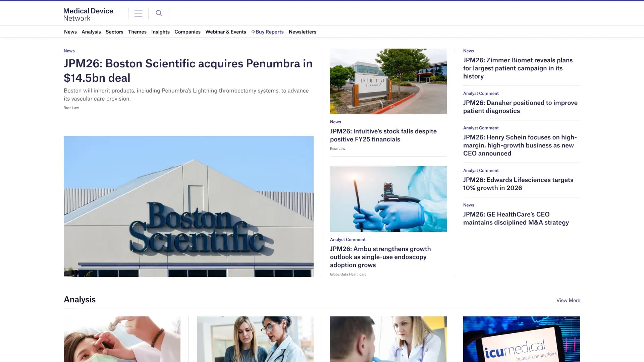Select Themes in the navigation bar
Screen dimensions: 644x362
[x=137, y=32]
